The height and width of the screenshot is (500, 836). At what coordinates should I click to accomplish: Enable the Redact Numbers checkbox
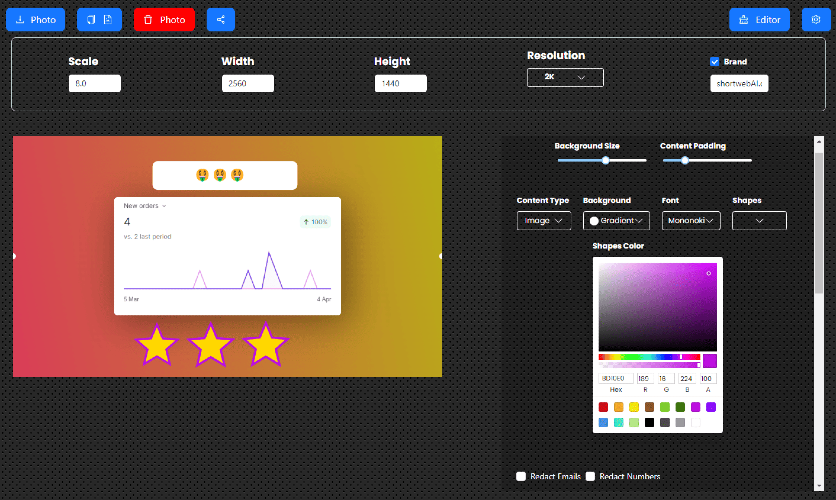coord(590,477)
